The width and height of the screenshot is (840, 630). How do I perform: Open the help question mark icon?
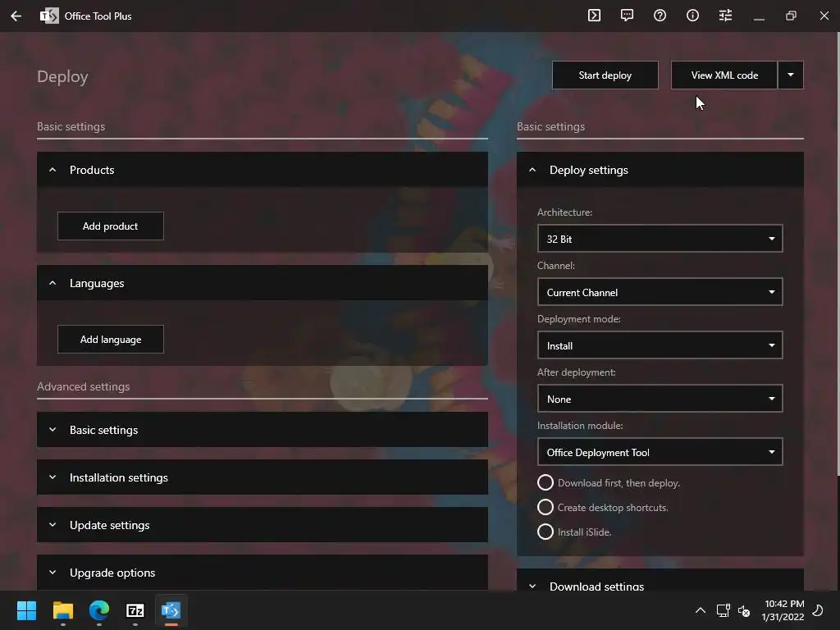point(660,16)
